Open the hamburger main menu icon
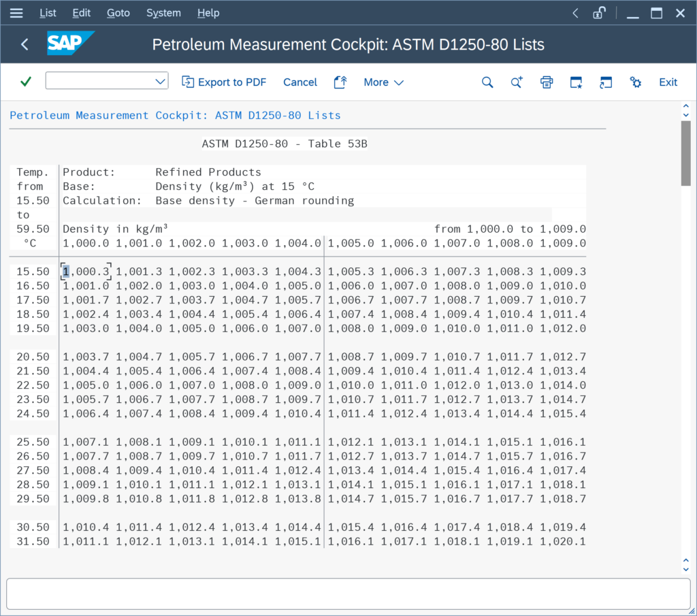Image resolution: width=697 pixels, height=616 pixels. (x=16, y=13)
